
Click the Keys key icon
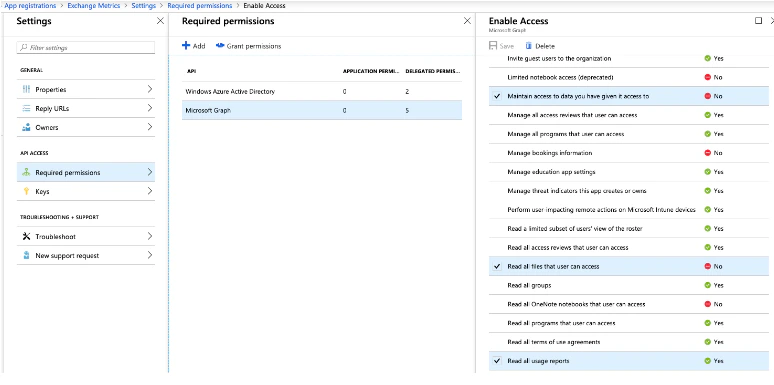27,192
